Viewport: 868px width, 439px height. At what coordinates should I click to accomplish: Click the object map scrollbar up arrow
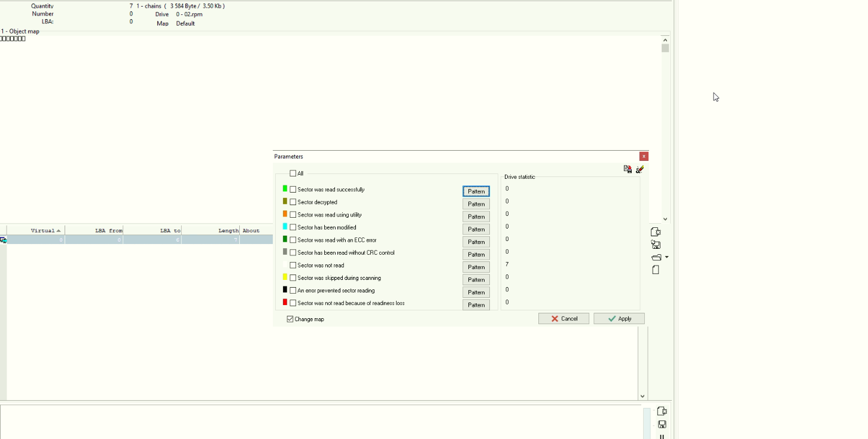[x=665, y=40]
